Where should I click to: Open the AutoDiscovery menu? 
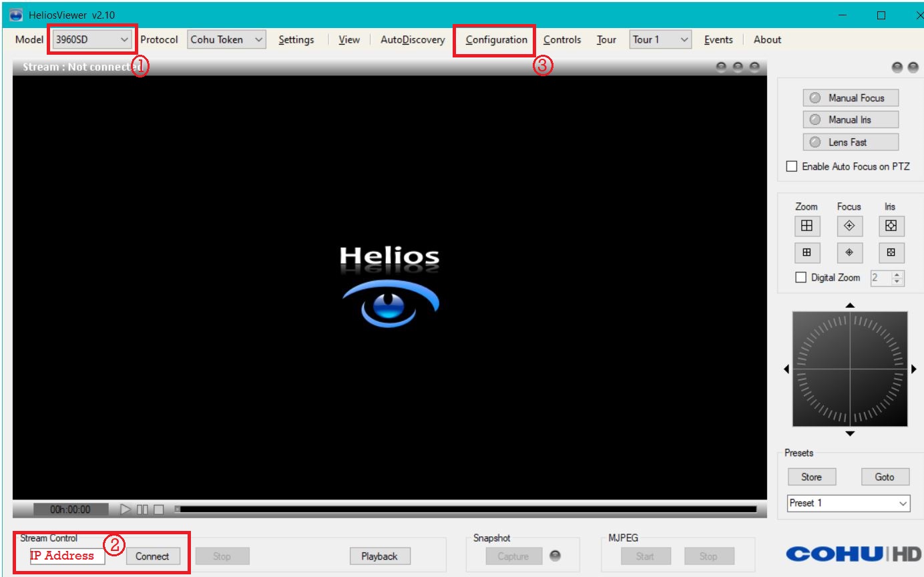(x=412, y=39)
